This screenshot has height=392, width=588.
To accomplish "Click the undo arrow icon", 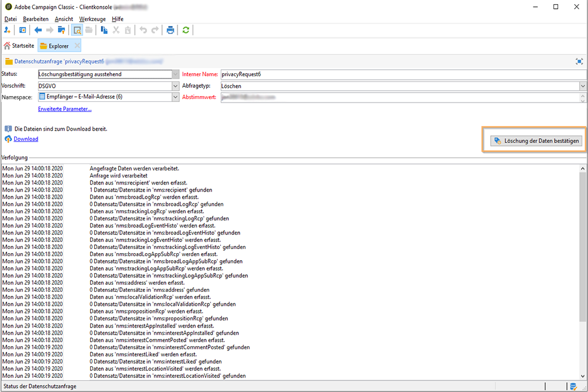I will coord(143,30).
